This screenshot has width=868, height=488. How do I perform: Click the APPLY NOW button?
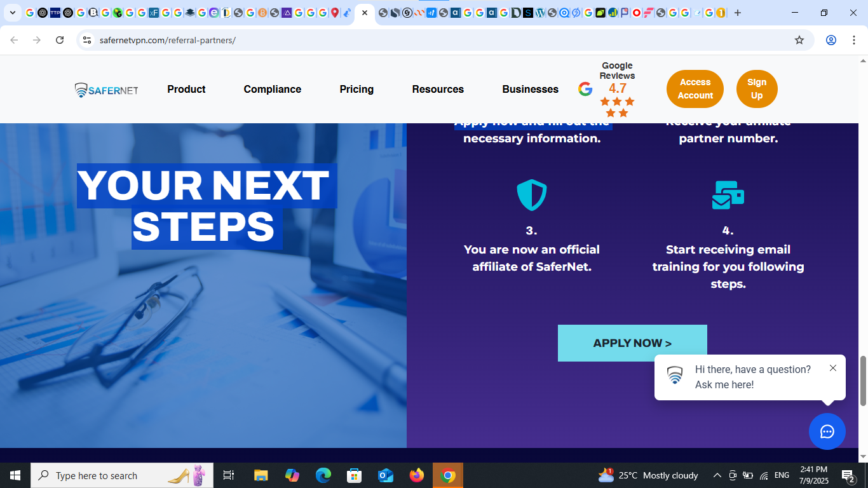632,343
